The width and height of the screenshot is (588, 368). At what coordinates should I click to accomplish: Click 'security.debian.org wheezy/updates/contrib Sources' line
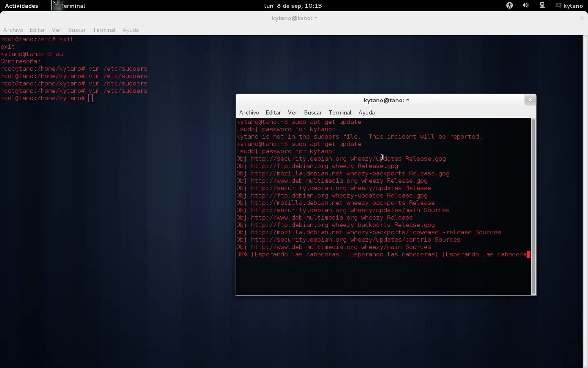click(x=348, y=240)
